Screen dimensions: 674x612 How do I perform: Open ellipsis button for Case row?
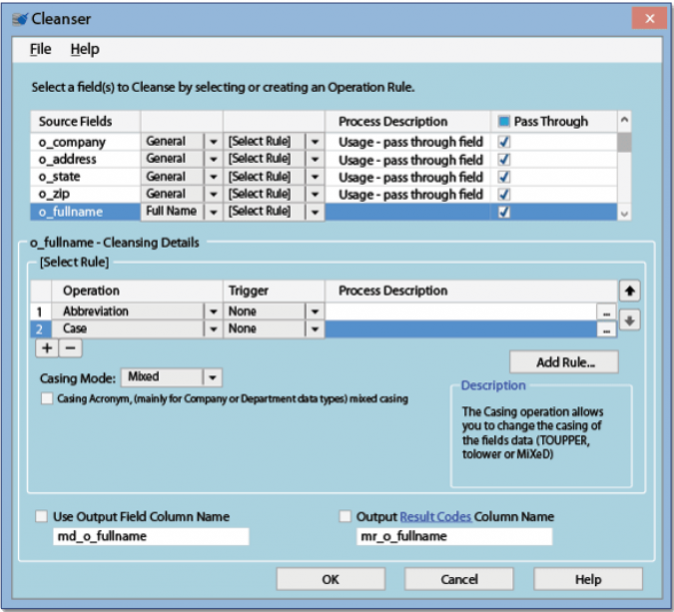pyautogui.click(x=606, y=329)
